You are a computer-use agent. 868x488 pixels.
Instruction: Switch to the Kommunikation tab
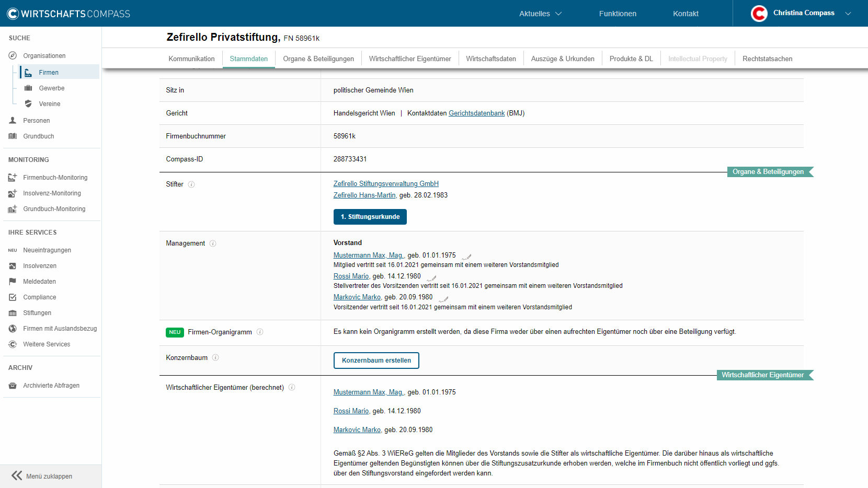pos(191,59)
